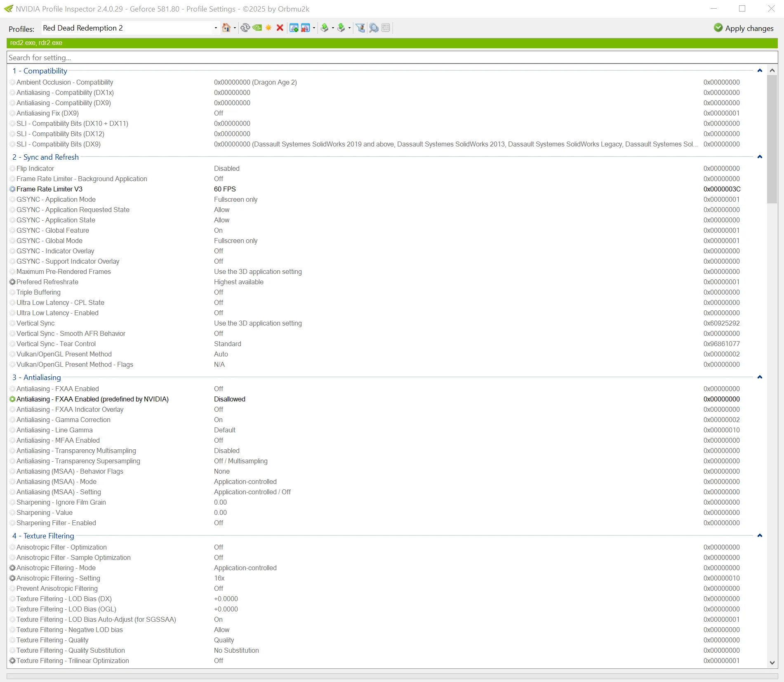Select the Flip Indicator setting
The width and height of the screenshot is (784, 682).
click(x=35, y=168)
